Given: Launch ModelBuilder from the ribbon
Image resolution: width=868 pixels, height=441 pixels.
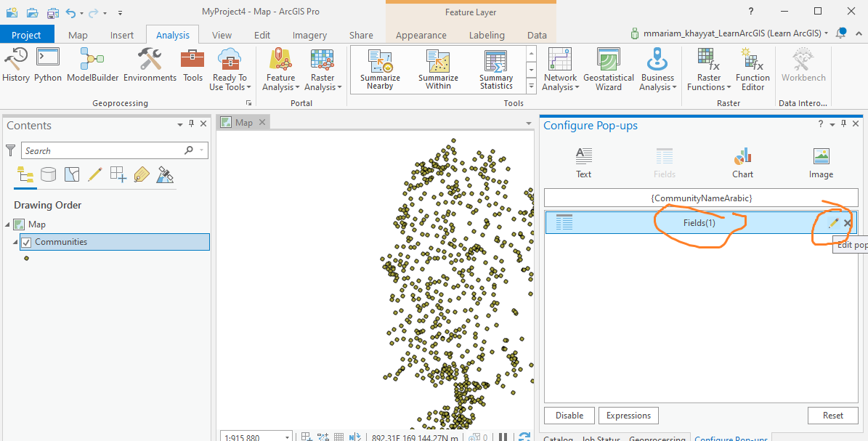Looking at the screenshot, I should click(x=92, y=65).
